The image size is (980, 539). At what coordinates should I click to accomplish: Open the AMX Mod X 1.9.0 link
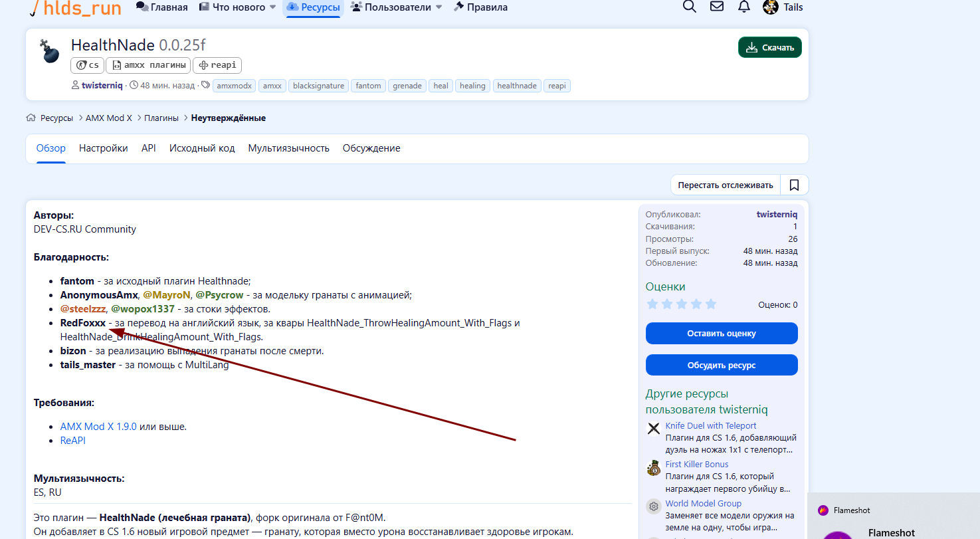[98, 427]
